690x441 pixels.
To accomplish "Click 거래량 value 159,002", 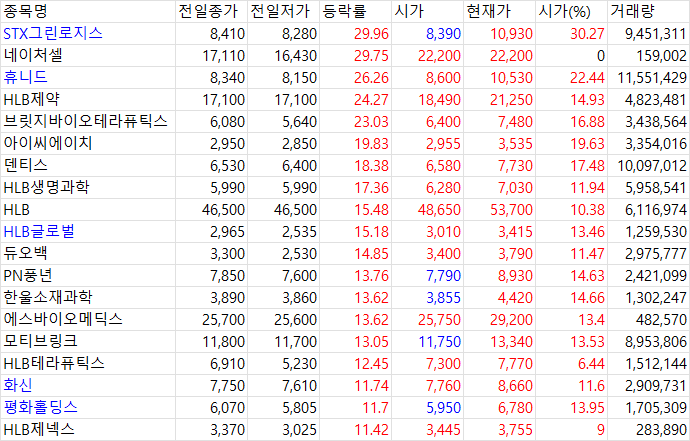I will 661,56.
